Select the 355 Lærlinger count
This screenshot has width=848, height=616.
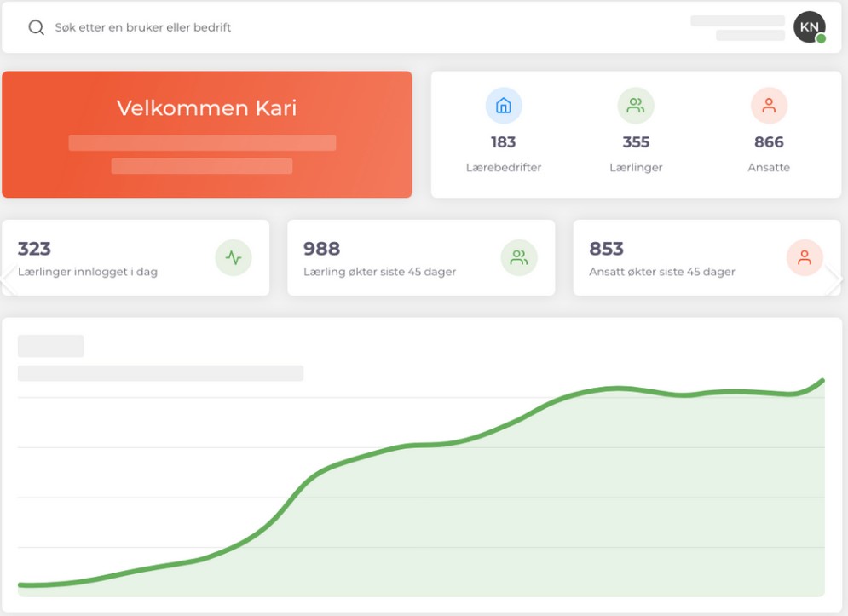click(636, 143)
